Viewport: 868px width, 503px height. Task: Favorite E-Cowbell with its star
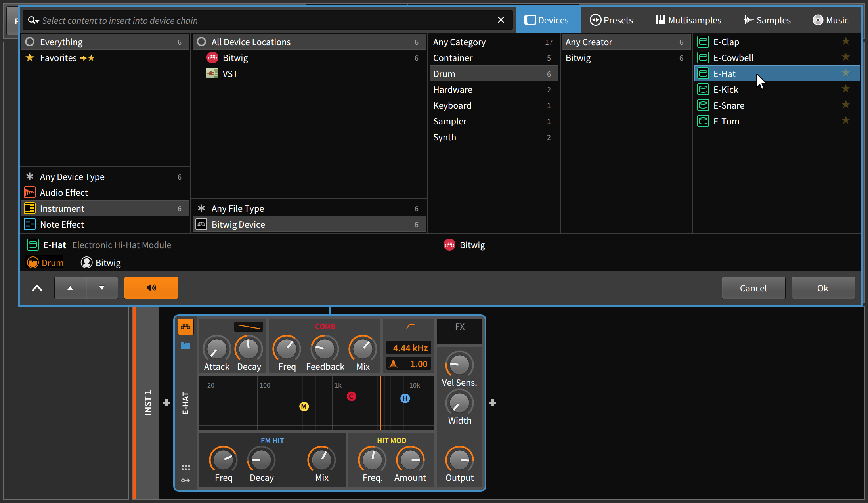click(846, 57)
